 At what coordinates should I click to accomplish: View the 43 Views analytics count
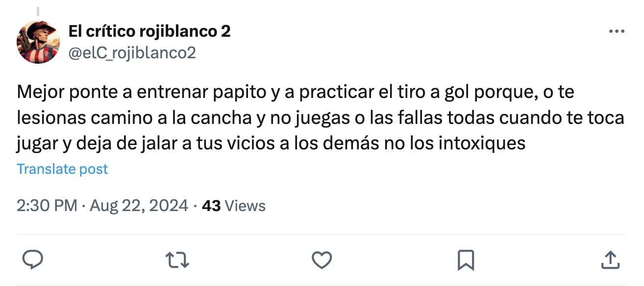click(x=234, y=206)
